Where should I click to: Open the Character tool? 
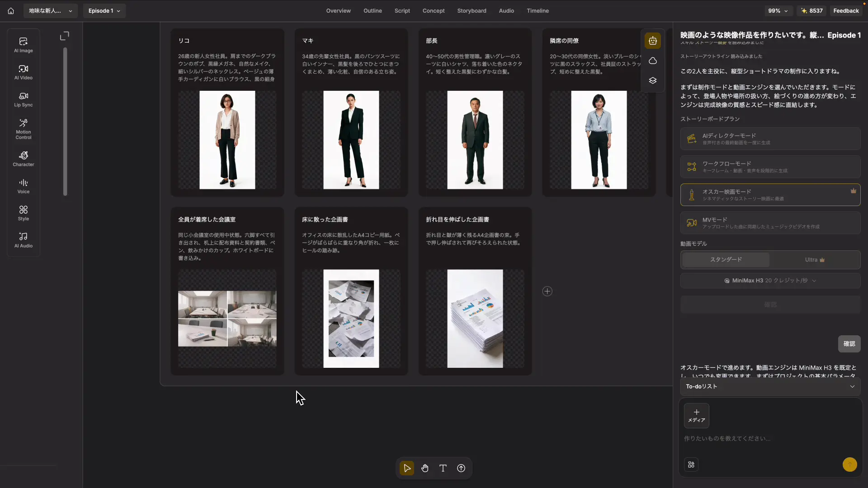pos(24,159)
